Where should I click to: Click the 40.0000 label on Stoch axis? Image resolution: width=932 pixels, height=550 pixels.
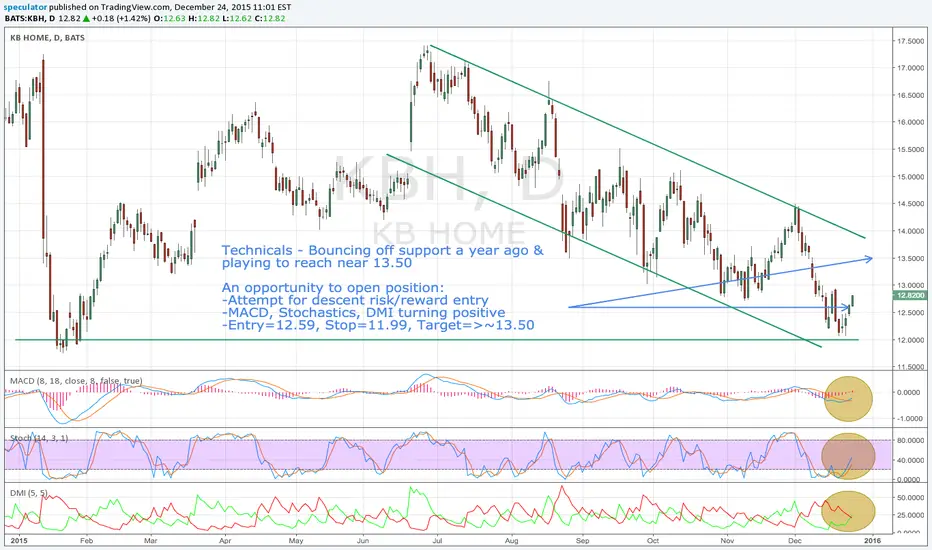pyautogui.click(x=910, y=460)
